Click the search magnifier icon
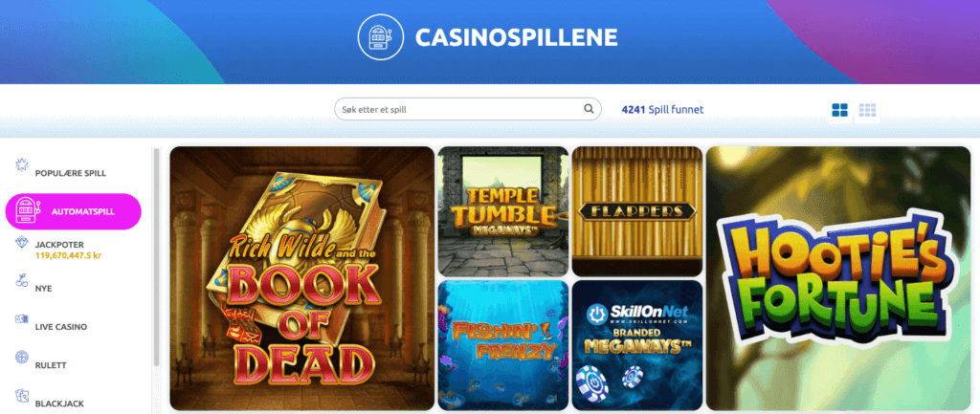Viewport: 980px width, 414px height. pos(589,109)
